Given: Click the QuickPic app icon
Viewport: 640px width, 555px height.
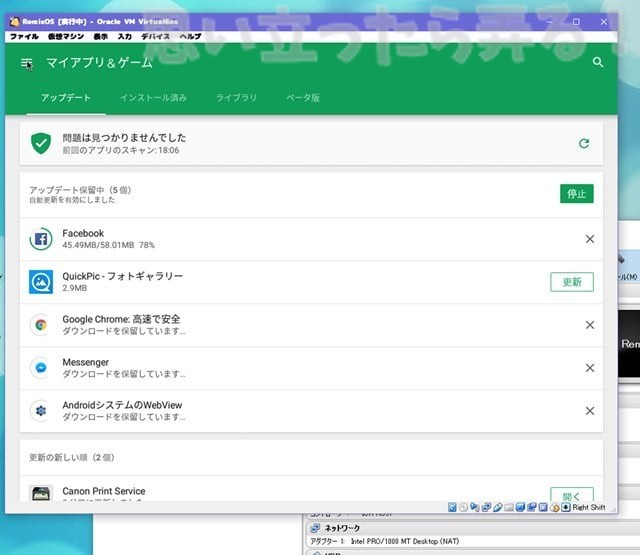Looking at the screenshot, I should pyautogui.click(x=41, y=282).
